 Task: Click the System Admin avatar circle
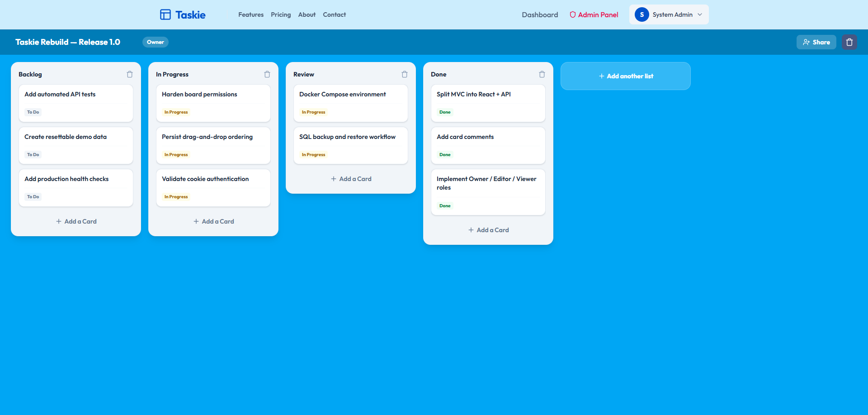pyautogui.click(x=642, y=14)
